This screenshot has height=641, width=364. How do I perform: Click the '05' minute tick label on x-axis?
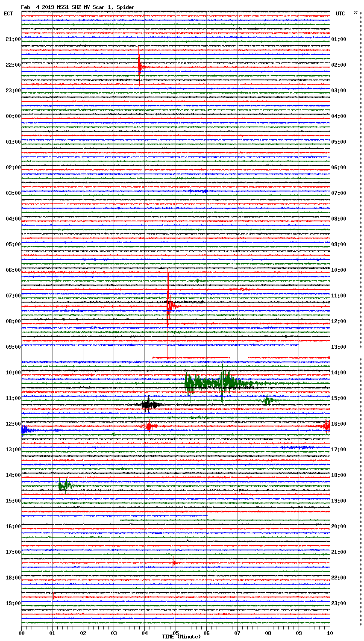pos(176,633)
